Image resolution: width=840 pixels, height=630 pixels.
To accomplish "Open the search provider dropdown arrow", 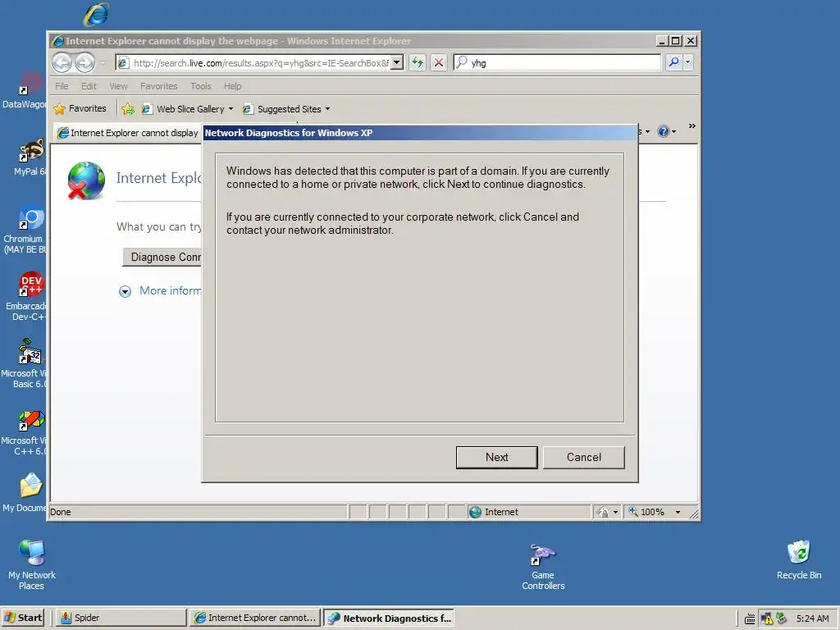I will (688, 62).
